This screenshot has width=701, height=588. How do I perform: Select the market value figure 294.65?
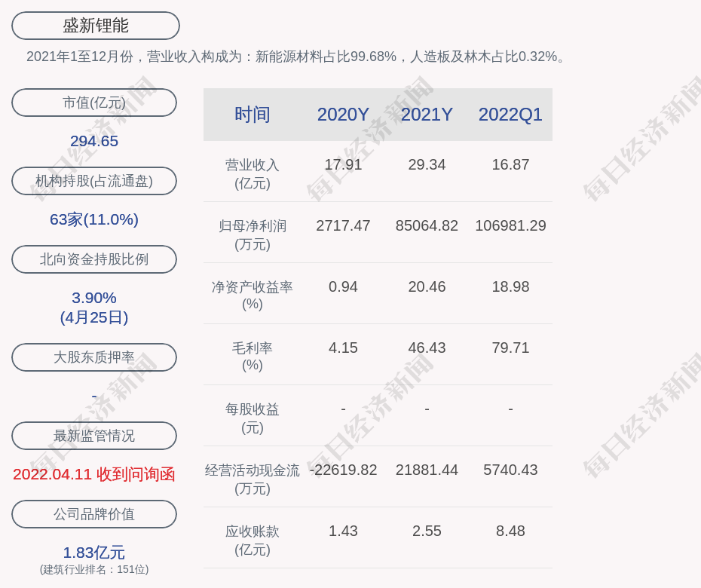click(94, 141)
